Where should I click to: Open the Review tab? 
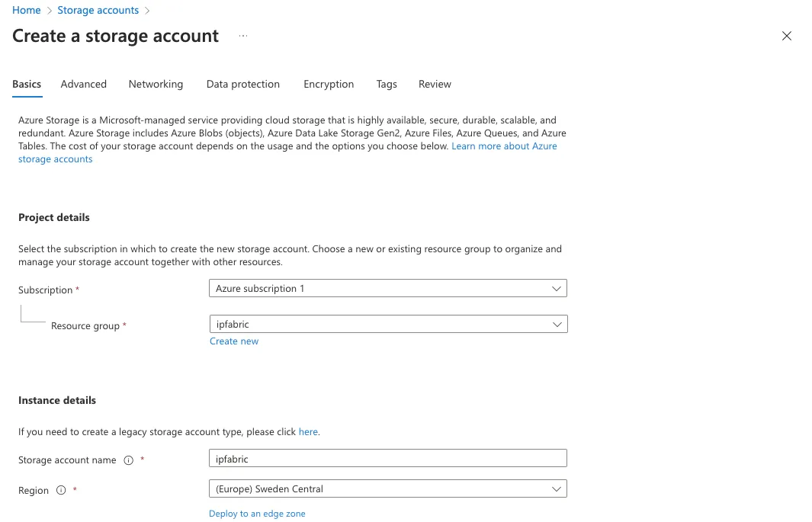[435, 85]
